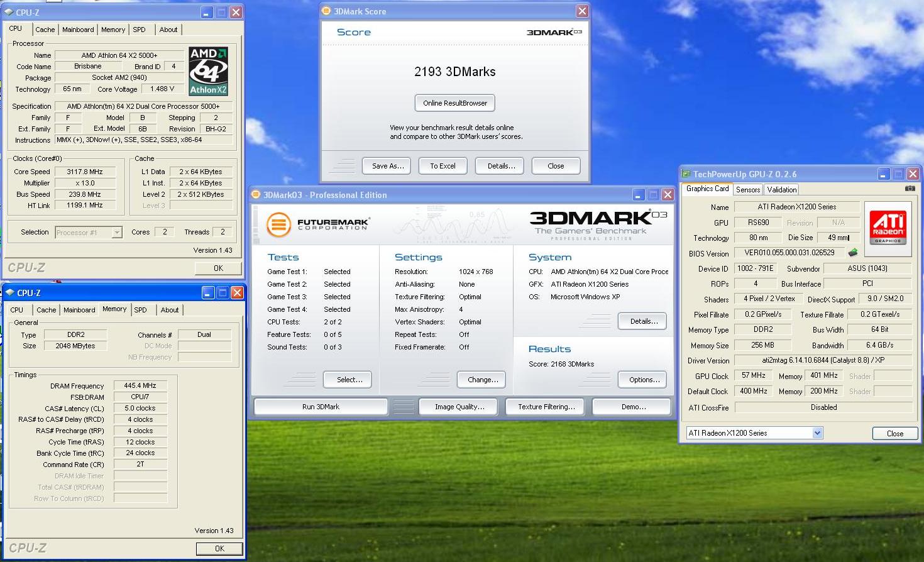Click the Multiplier value x 13.0
924x562 pixels.
(85, 183)
